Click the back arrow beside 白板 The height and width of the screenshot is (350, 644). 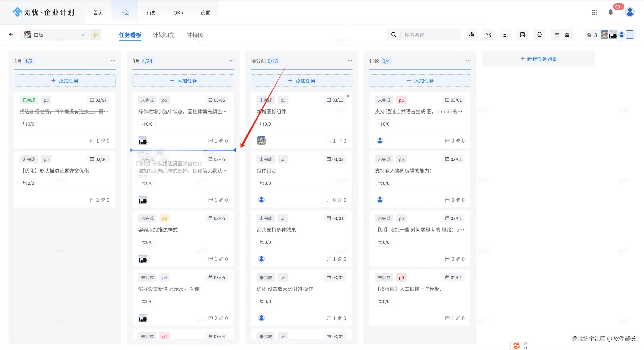tap(11, 35)
